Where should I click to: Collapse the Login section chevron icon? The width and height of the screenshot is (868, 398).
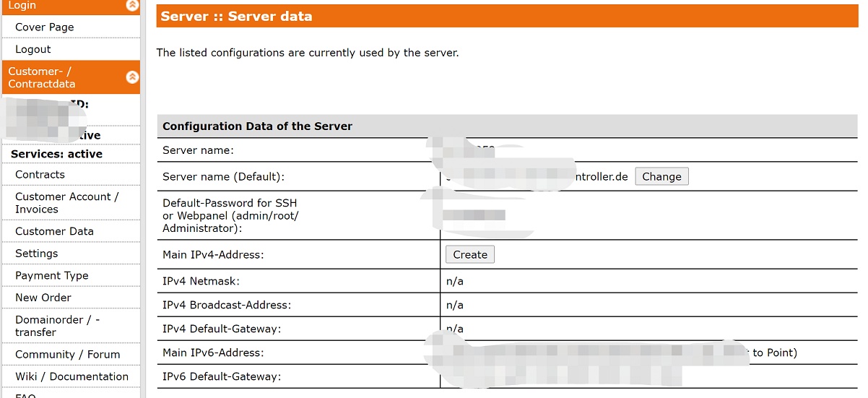(132, 5)
